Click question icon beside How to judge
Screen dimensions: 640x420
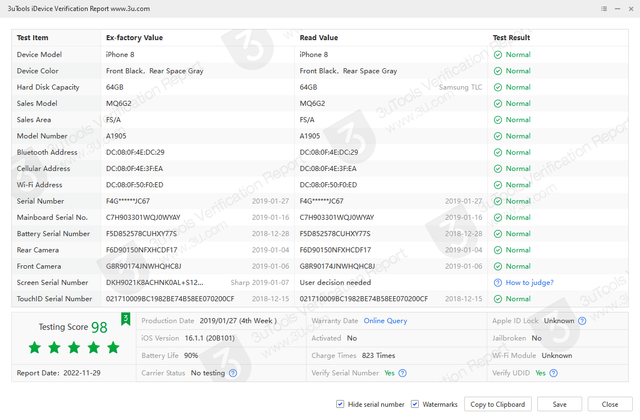[x=498, y=282]
